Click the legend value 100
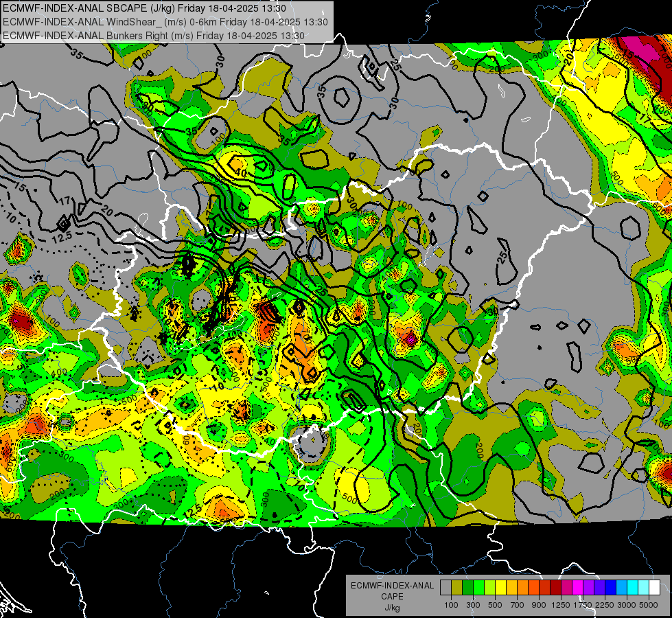The height and width of the screenshot is (618, 672). [451, 605]
